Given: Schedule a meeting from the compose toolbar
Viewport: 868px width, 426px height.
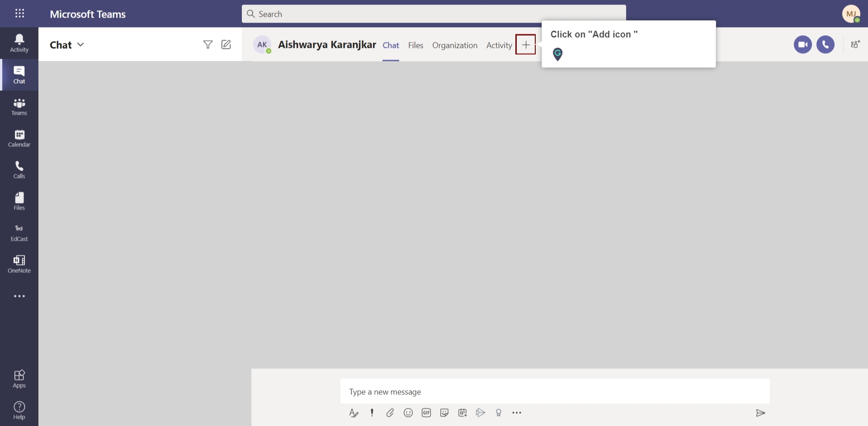Looking at the screenshot, I should point(462,412).
